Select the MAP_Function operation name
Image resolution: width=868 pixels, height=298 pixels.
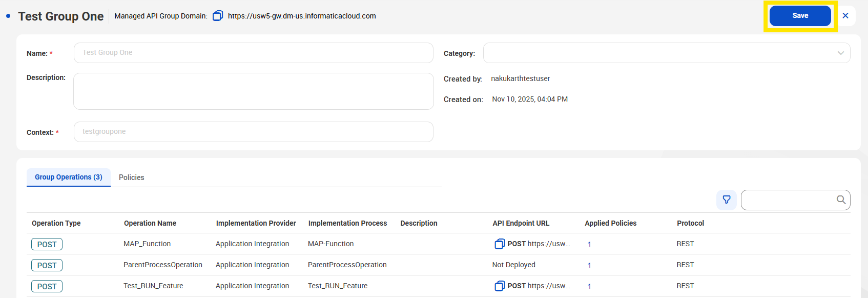[147, 244]
